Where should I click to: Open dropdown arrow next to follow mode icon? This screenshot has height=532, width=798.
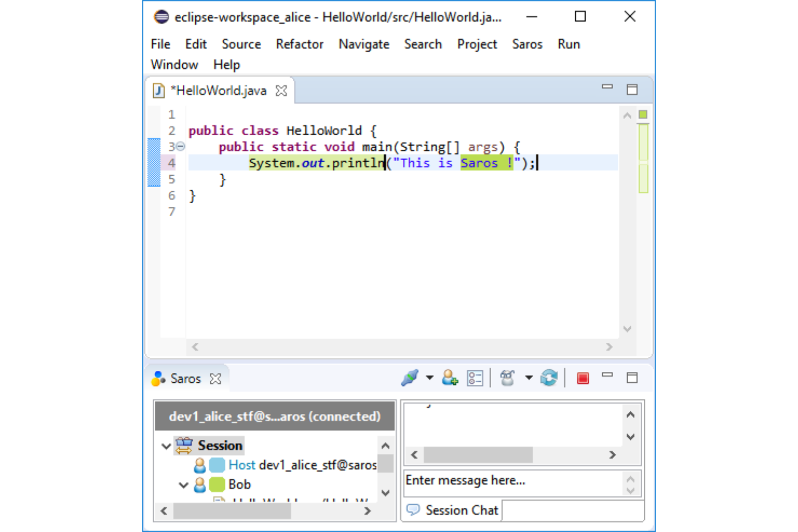(529, 378)
